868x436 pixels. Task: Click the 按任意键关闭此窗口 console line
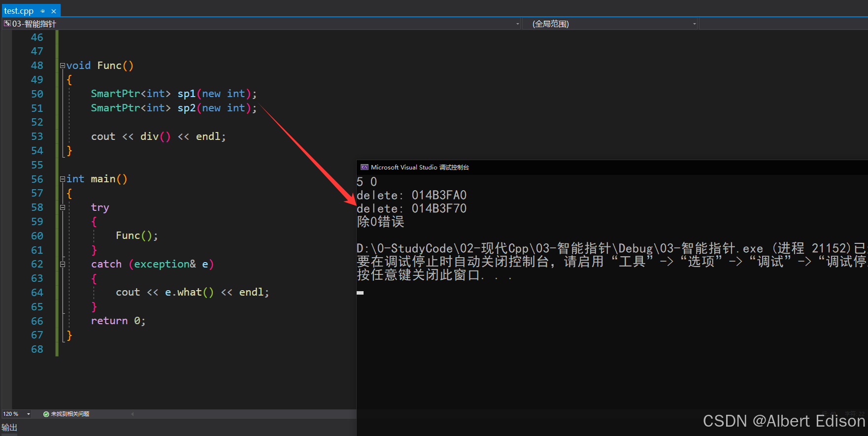point(434,275)
